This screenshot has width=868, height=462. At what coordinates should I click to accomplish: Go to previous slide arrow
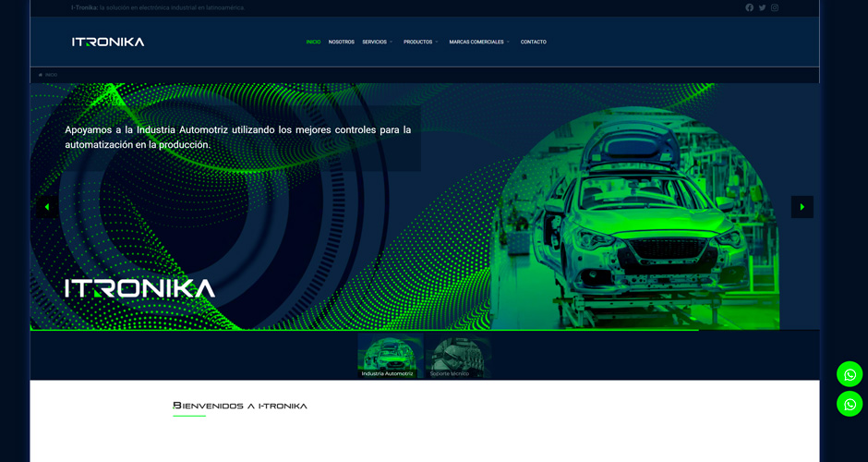(x=47, y=207)
